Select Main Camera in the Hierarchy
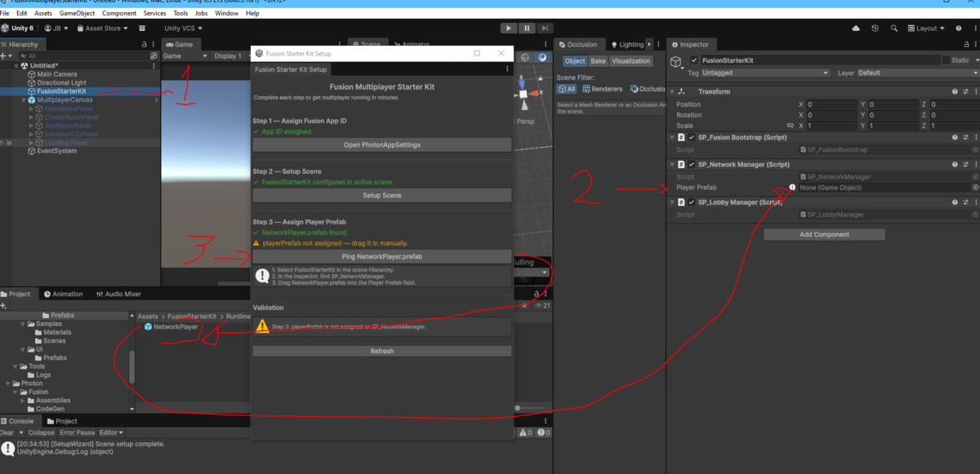This screenshot has width=980, height=474. [56, 74]
